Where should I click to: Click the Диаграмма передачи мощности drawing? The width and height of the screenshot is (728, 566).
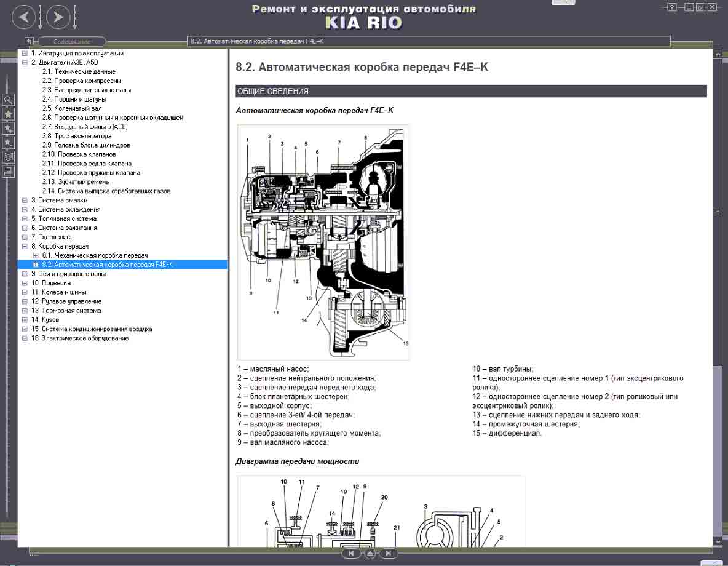coord(380,511)
